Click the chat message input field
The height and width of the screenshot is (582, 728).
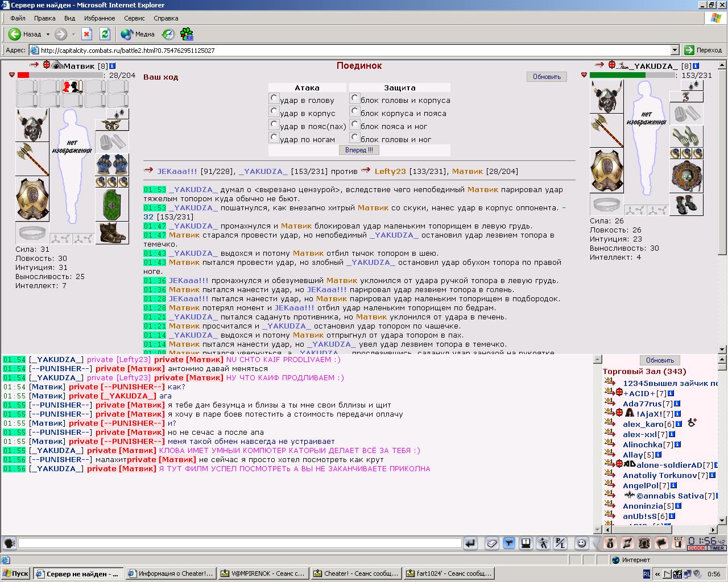[x=239, y=543]
